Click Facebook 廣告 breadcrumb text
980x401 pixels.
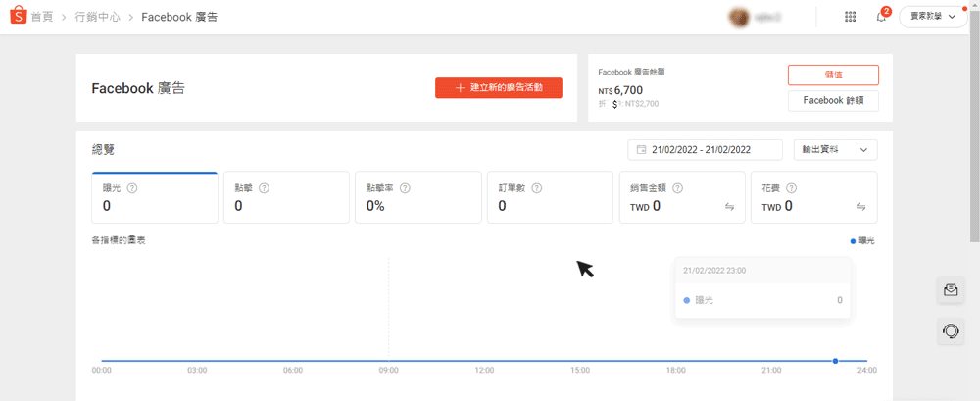click(x=179, y=17)
